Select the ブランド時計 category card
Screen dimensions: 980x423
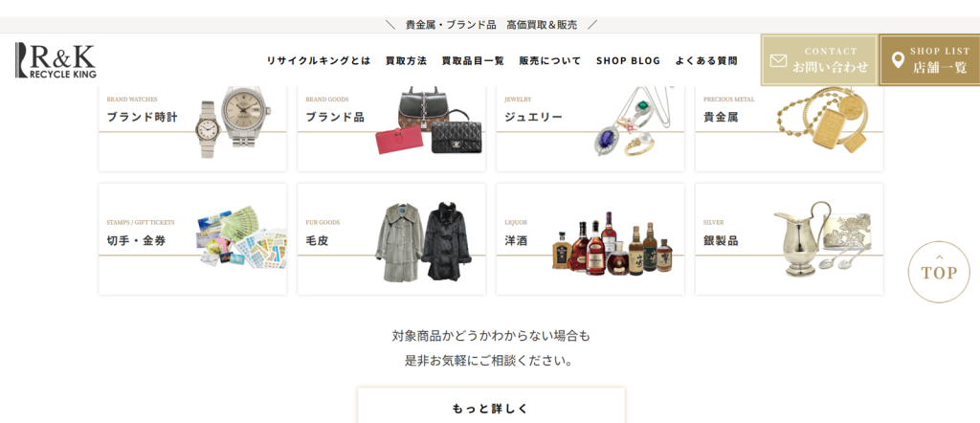(x=192, y=128)
